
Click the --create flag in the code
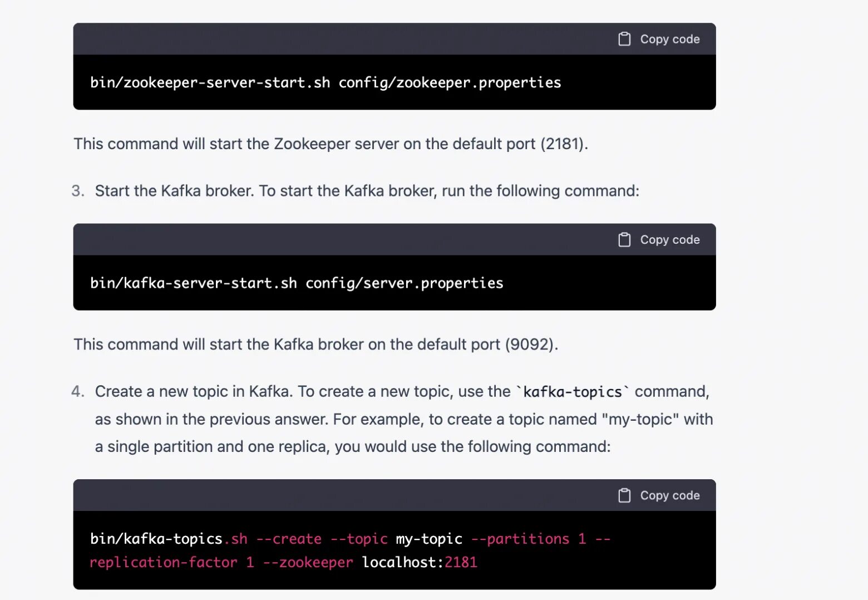pyautogui.click(x=289, y=539)
